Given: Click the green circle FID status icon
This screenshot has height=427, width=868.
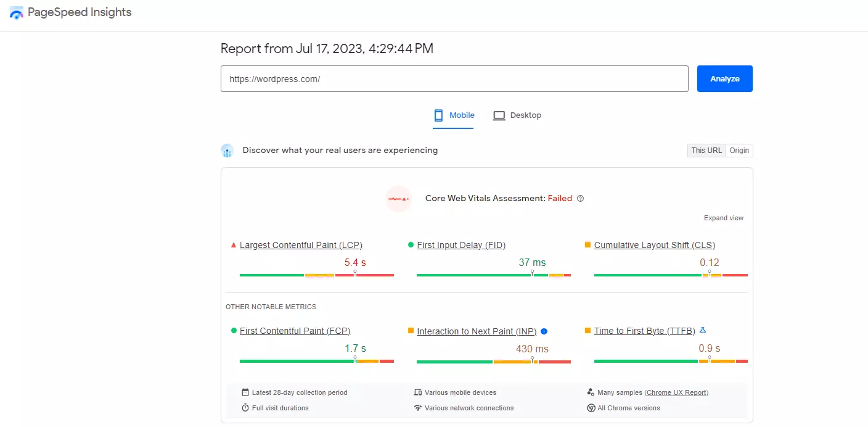Looking at the screenshot, I should point(411,245).
